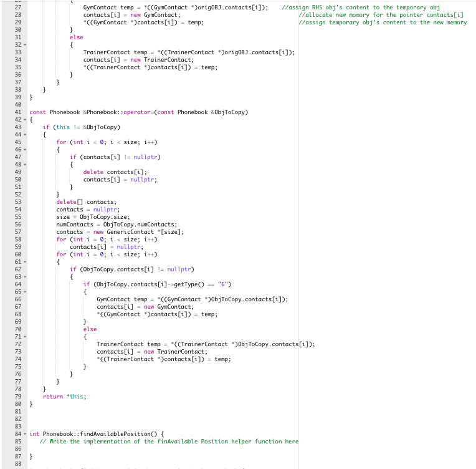Click 'size = ObjToCopy.size;' on line 55

(93, 217)
